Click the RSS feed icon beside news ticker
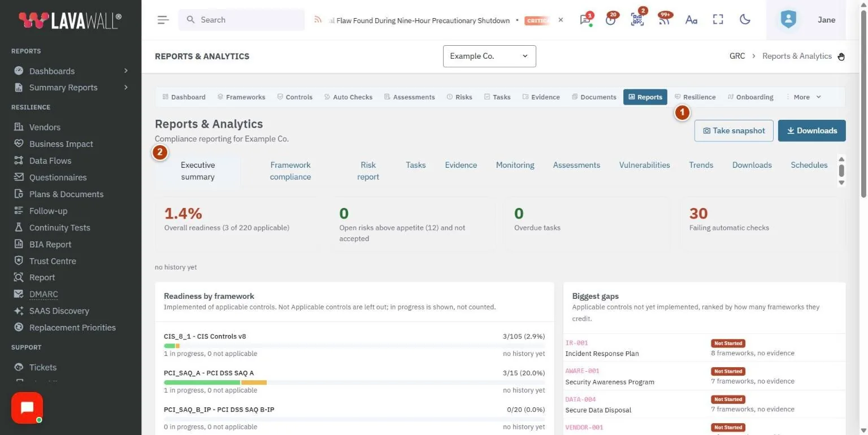Viewport: 868px width, 435px height. (318, 20)
